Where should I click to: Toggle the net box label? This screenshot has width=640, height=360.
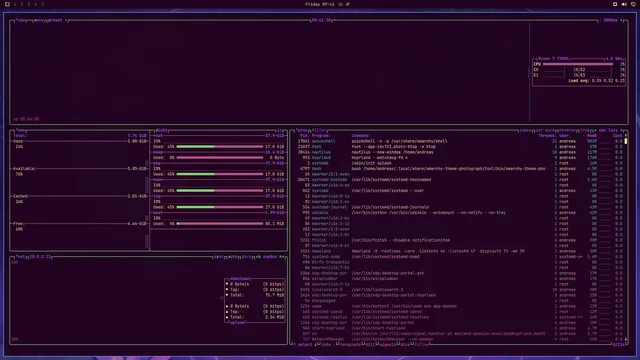point(20,257)
